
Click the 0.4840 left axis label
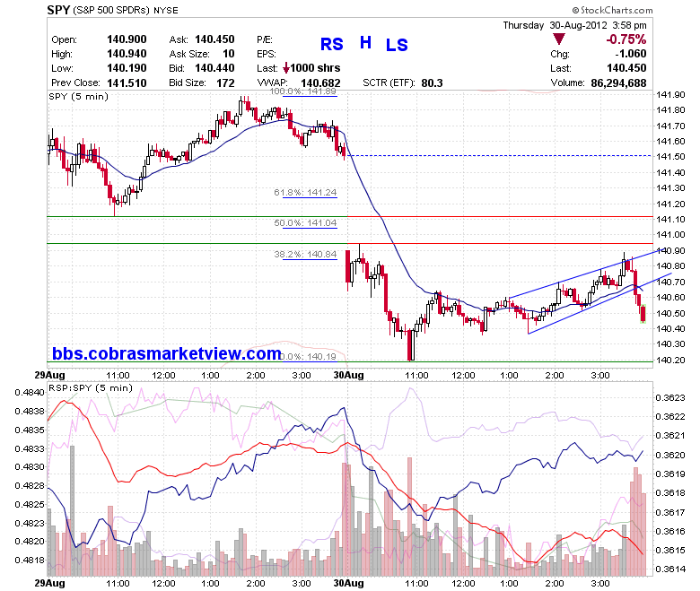[x=30, y=393]
